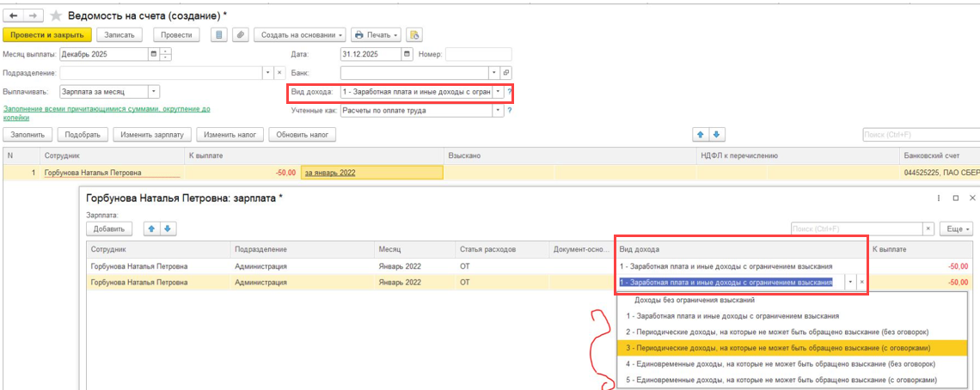This screenshot has width=980, height=390.
Task: Move row up in main table toolbar
Action: tap(701, 135)
